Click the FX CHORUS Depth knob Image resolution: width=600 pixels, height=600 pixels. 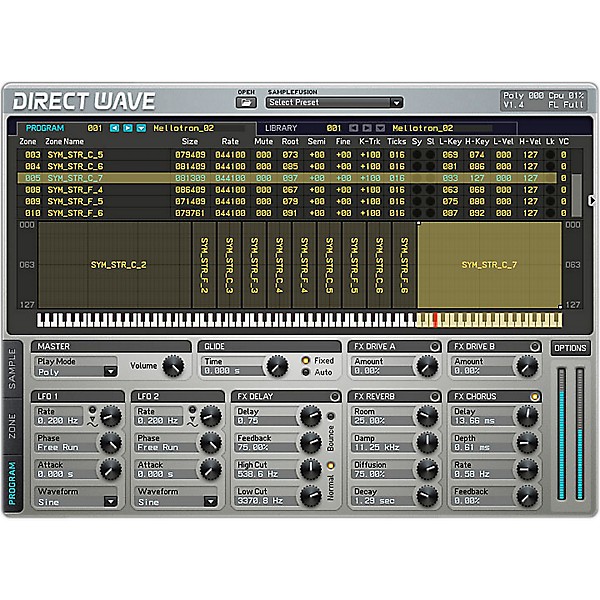coord(527,443)
